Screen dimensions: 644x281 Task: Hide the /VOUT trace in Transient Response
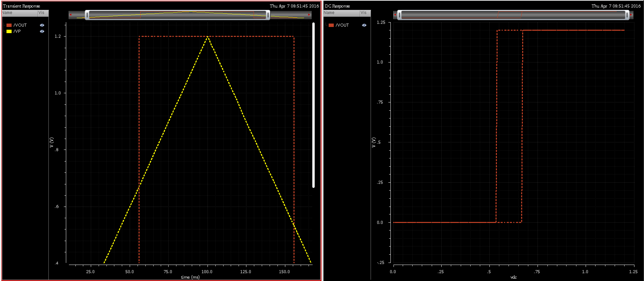(42, 25)
